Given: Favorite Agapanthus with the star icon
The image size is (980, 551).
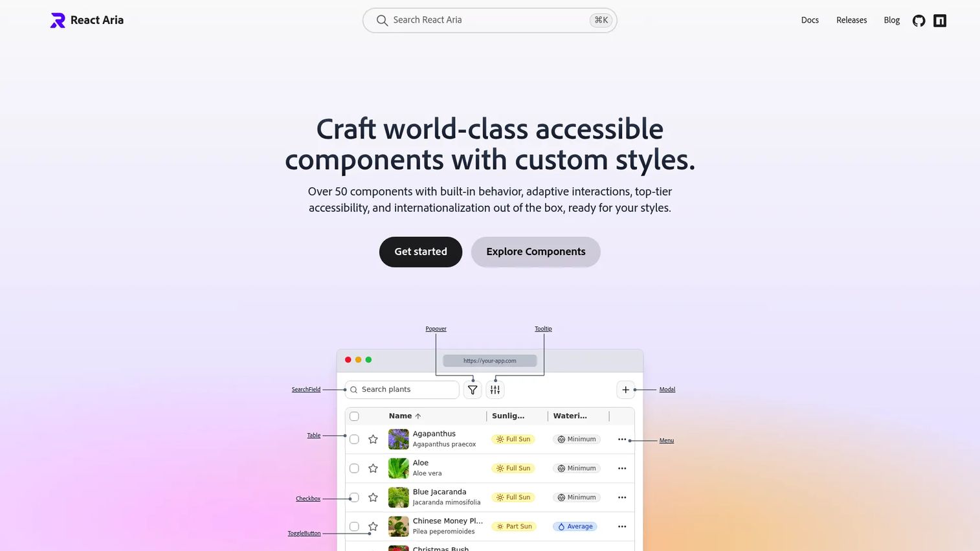Looking at the screenshot, I should pyautogui.click(x=373, y=439).
